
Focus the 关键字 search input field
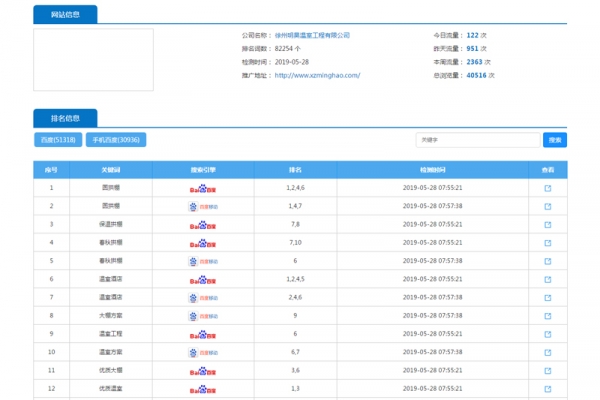478,140
